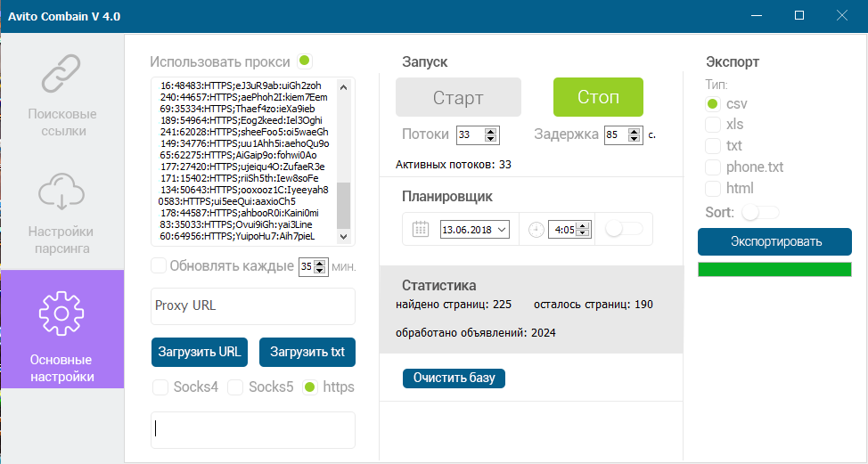Click the green export progress bar
This screenshot has width=868, height=464.
tap(774, 269)
